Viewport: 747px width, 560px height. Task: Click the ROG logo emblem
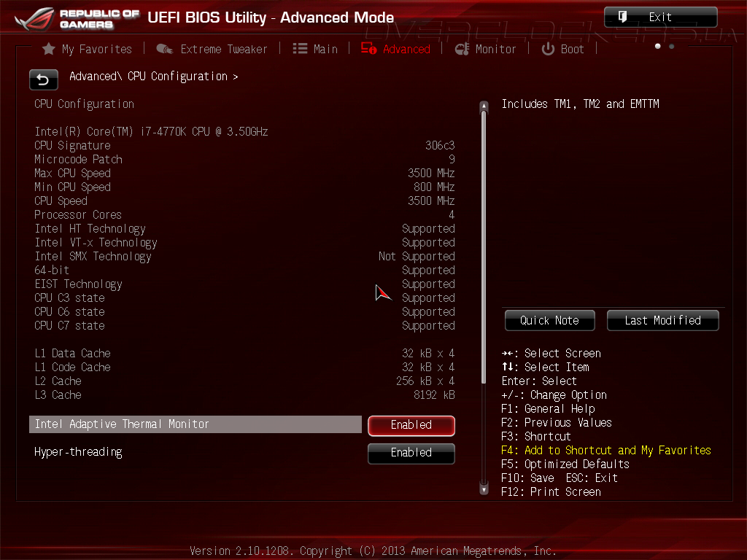tap(34, 18)
